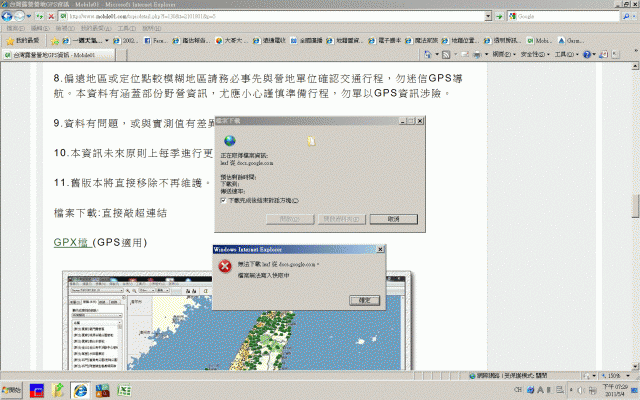Click the Read Mail envelope icon
Viewport: 640px width, 400px height.
pyautogui.click(x=465, y=54)
